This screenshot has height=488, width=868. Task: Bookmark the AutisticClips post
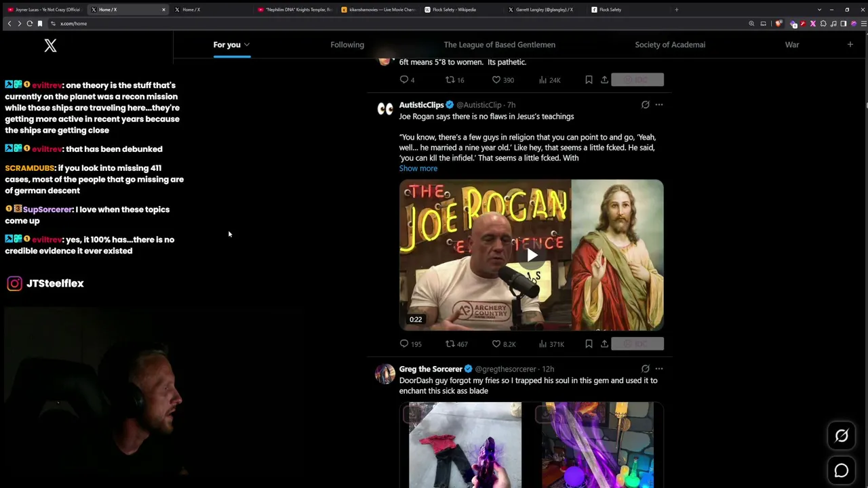pyautogui.click(x=589, y=344)
